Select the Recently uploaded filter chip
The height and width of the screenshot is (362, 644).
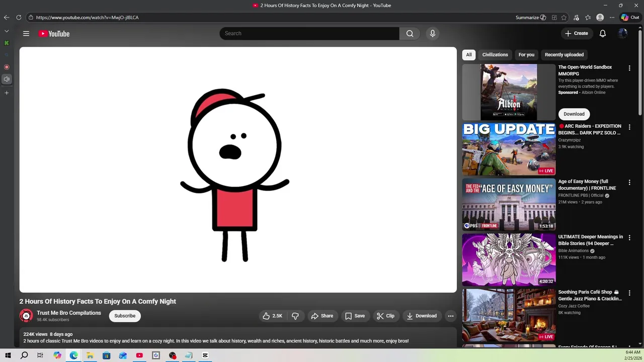[x=564, y=55]
